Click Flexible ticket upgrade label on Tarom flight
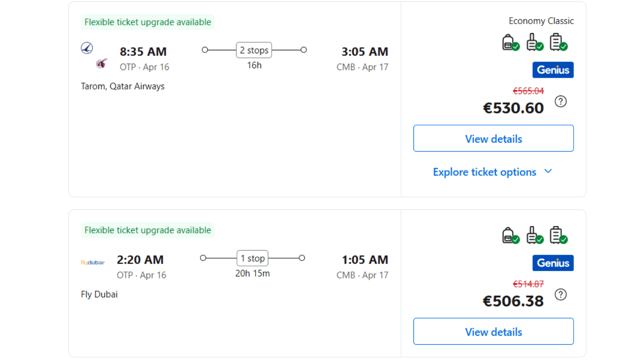This screenshot has width=644, height=361. click(x=148, y=22)
